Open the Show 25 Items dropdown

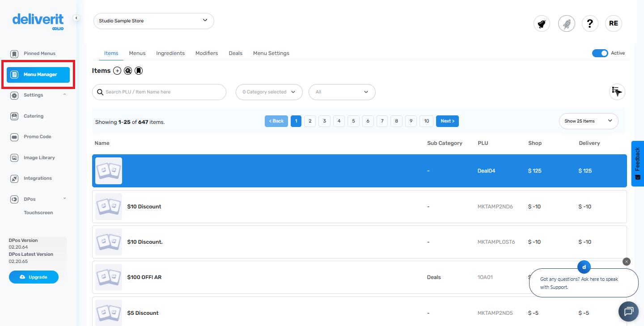[x=588, y=121]
